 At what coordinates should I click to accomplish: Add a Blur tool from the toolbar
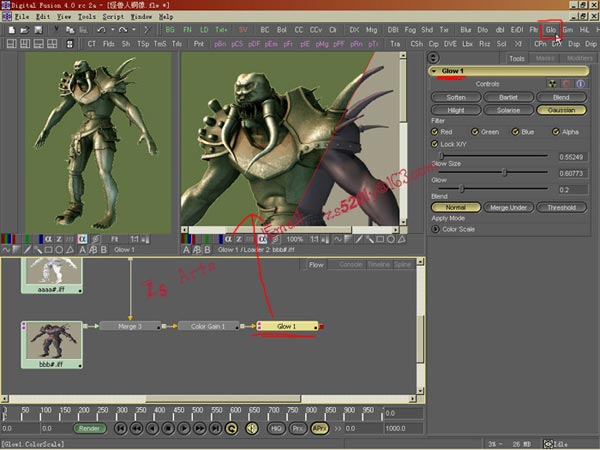465,30
